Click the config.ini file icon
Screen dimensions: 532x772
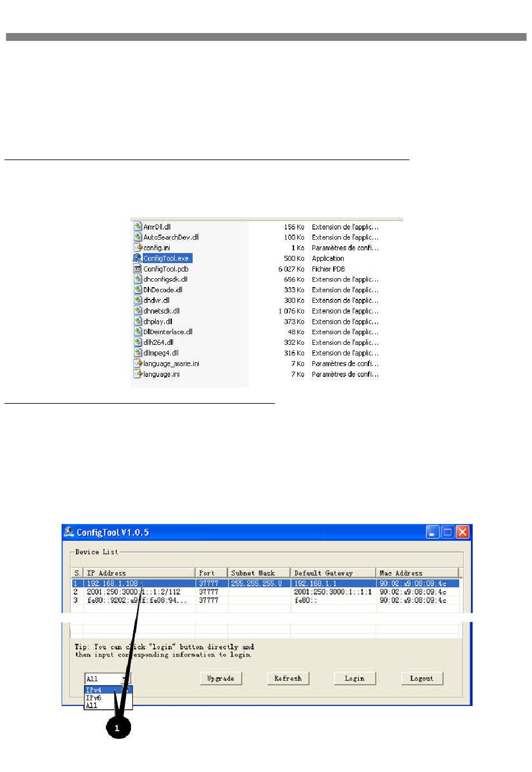click(138, 247)
